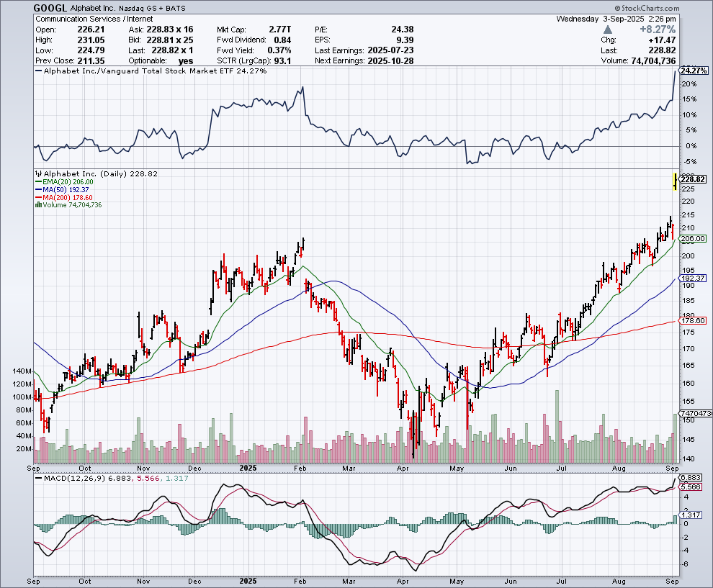Click the 215 label on the price axis

[x=688, y=214]
